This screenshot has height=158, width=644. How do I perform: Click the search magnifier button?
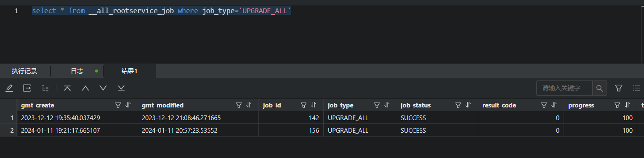[x=600, y=88]
